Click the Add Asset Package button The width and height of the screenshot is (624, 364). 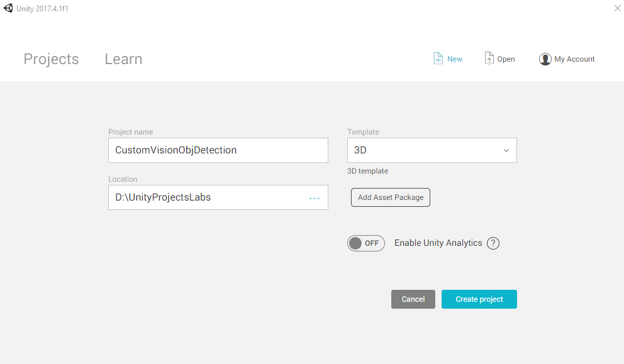point(390,197)
